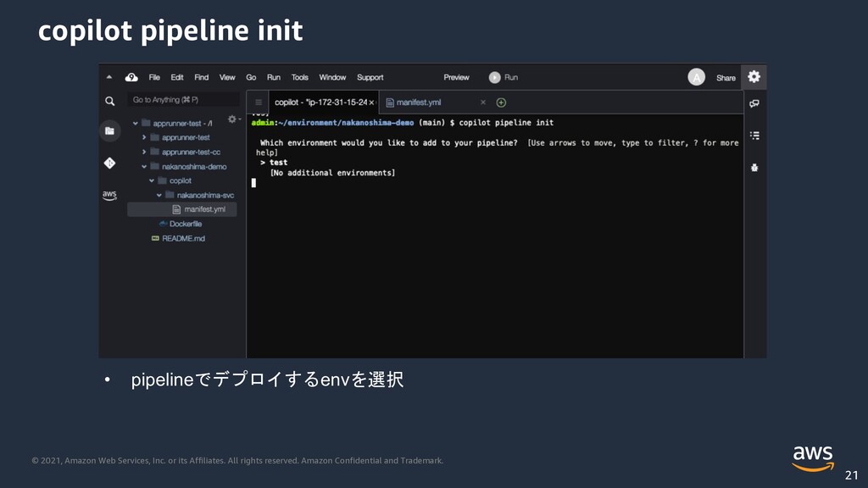Open the Edit menu
This screenshot has height=488, width=868.
coord(177,77)
